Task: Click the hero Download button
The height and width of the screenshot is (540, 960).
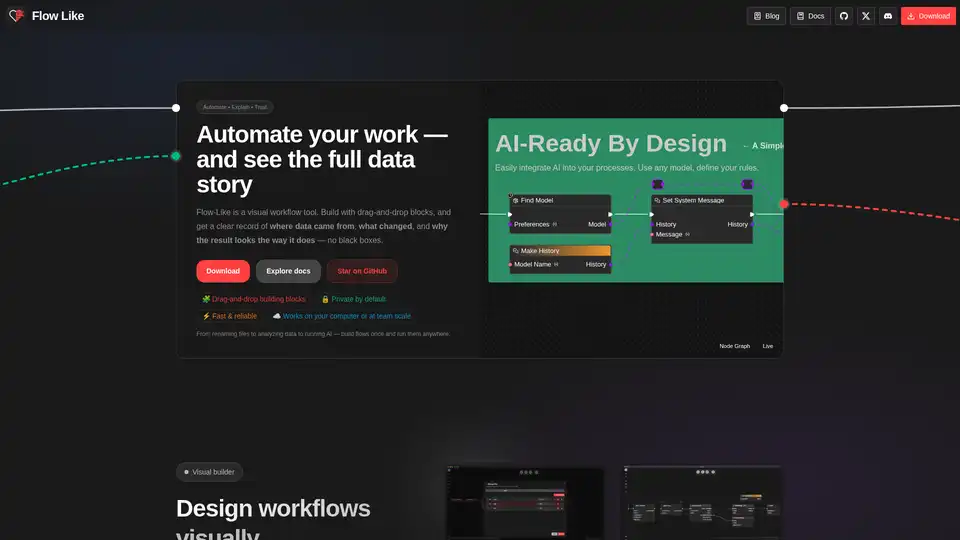Action: point(223,271)
